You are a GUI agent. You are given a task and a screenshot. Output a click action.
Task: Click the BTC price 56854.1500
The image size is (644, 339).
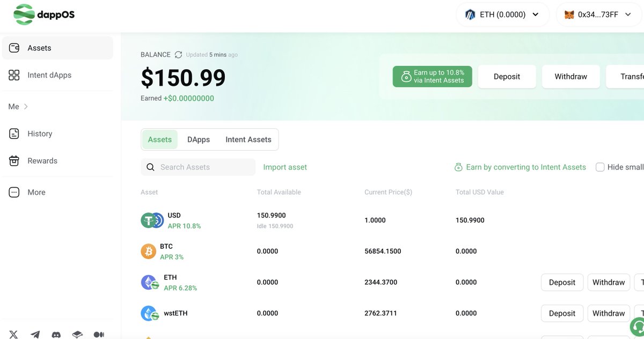[x=383, y=251]
